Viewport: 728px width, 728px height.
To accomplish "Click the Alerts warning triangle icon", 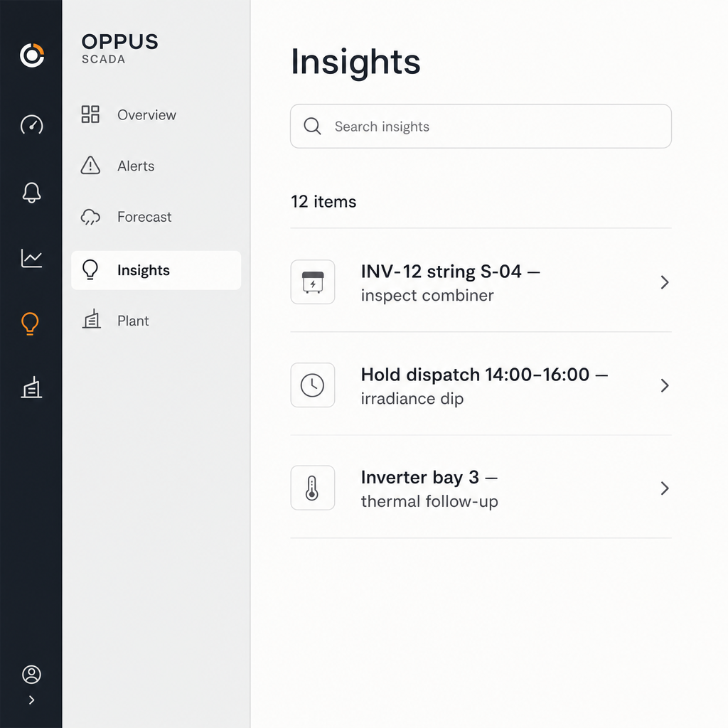I will click(90, 165).
